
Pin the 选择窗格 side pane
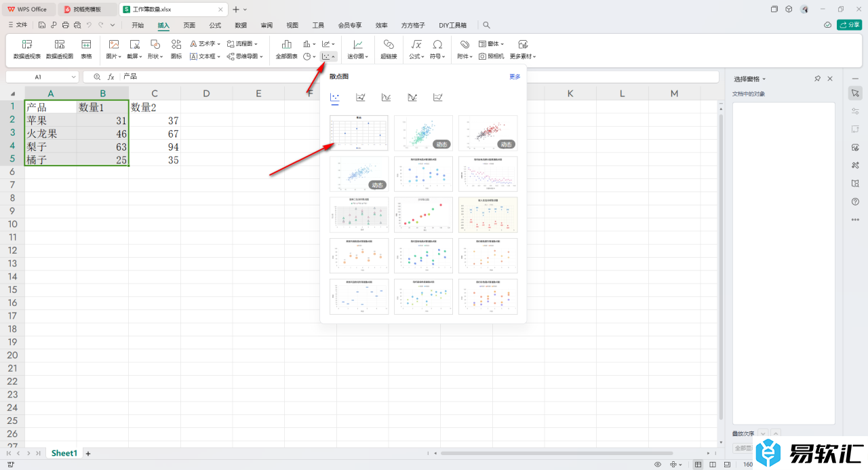point(818,79)
